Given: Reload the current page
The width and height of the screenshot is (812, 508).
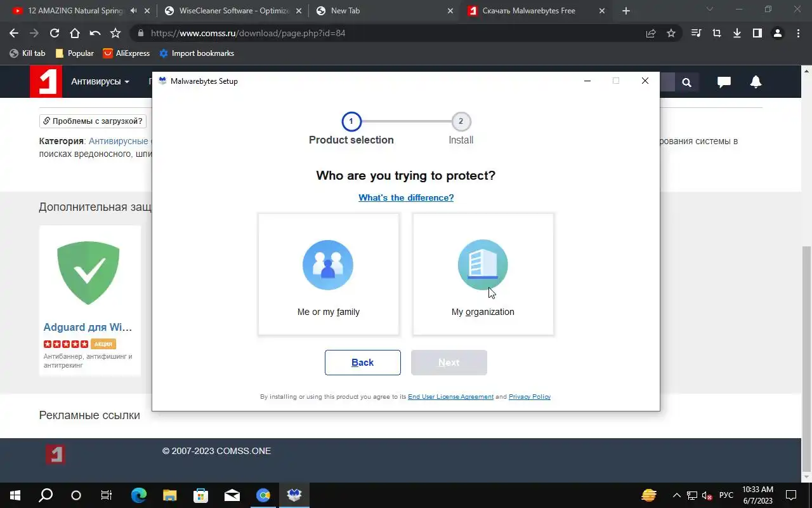Looking at the screenshot, I should (x=55, y=33).
